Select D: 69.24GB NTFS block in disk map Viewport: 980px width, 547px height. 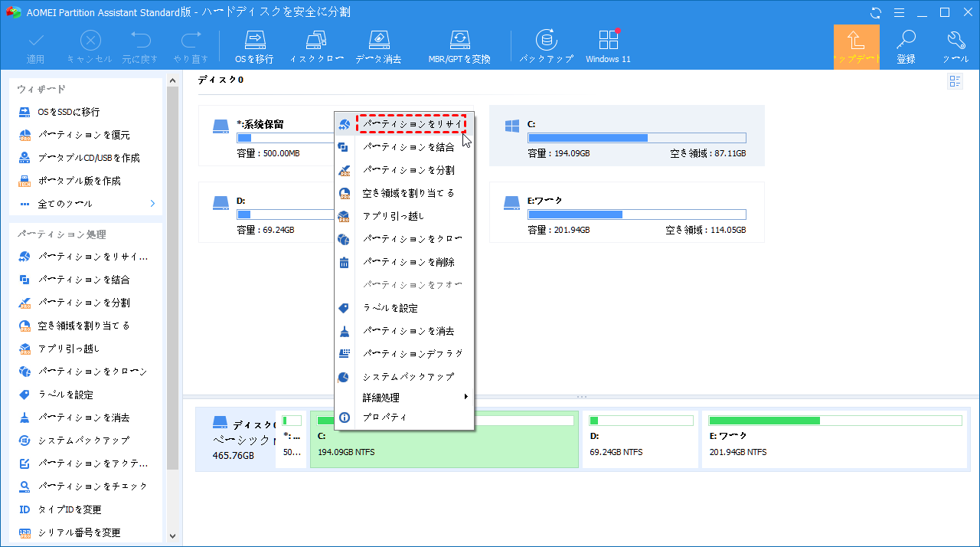tap(640, 438)
